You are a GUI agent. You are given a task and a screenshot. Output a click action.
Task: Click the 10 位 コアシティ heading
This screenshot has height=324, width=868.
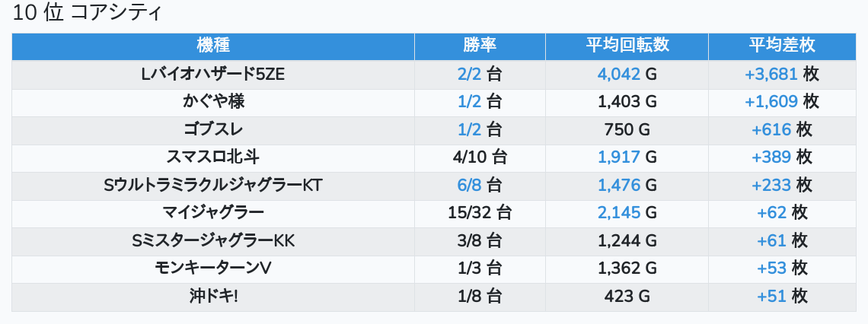tap(88, 14)
